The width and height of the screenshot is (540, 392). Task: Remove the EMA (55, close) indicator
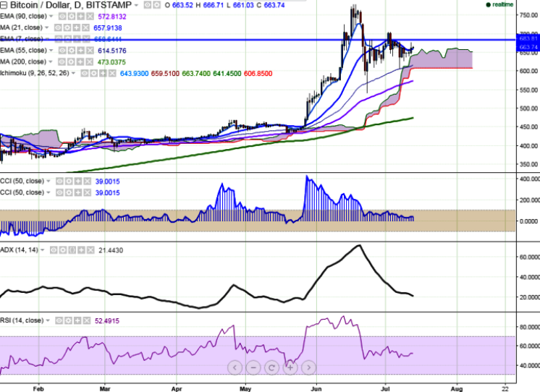pyautogui.click(x=90, y=51)
